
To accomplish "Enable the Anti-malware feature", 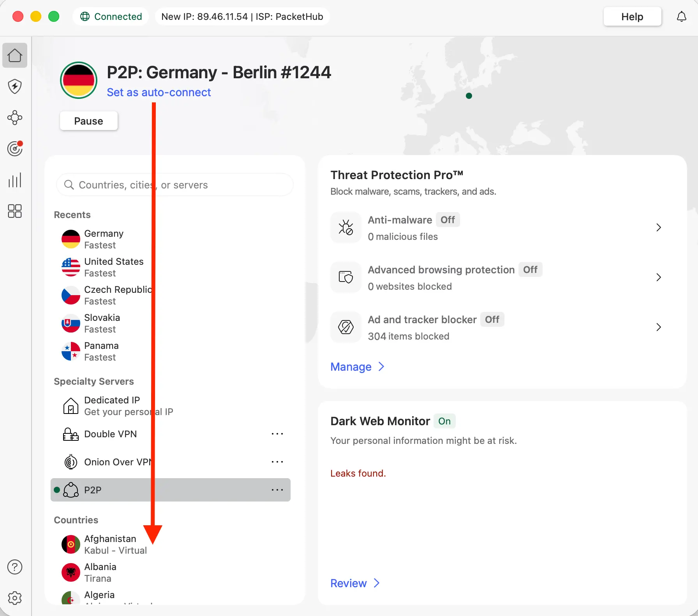I will [448, 220].
